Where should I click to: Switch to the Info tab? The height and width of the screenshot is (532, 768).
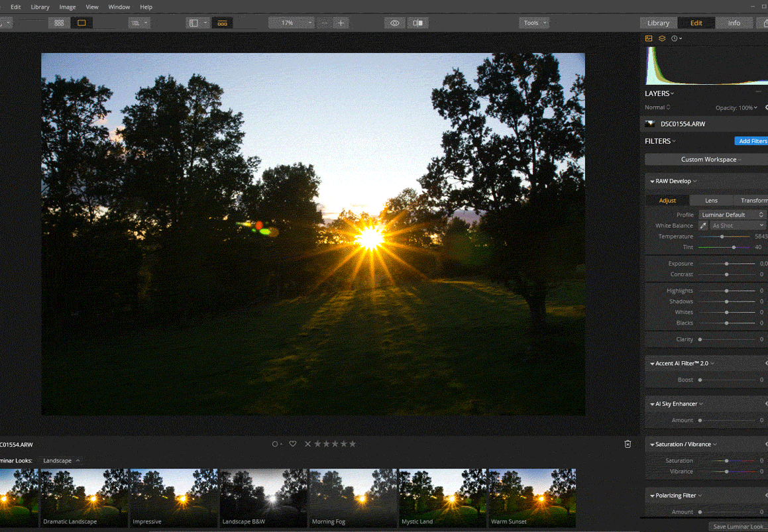[734, 23]
